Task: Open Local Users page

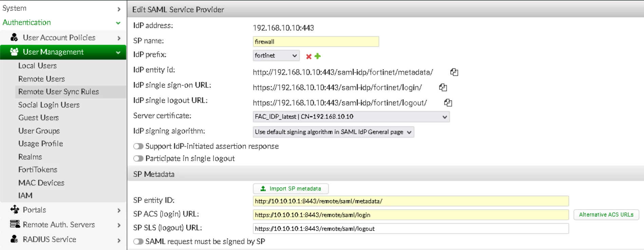Action: 37,66
